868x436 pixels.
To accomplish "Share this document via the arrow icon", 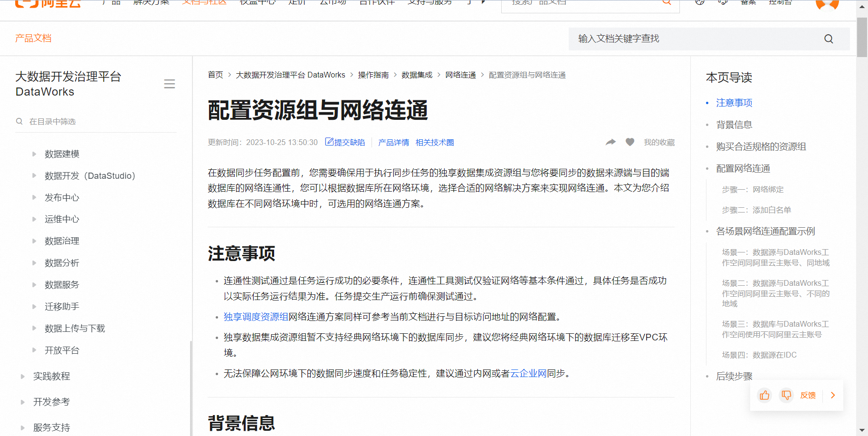I will [610, 142].
